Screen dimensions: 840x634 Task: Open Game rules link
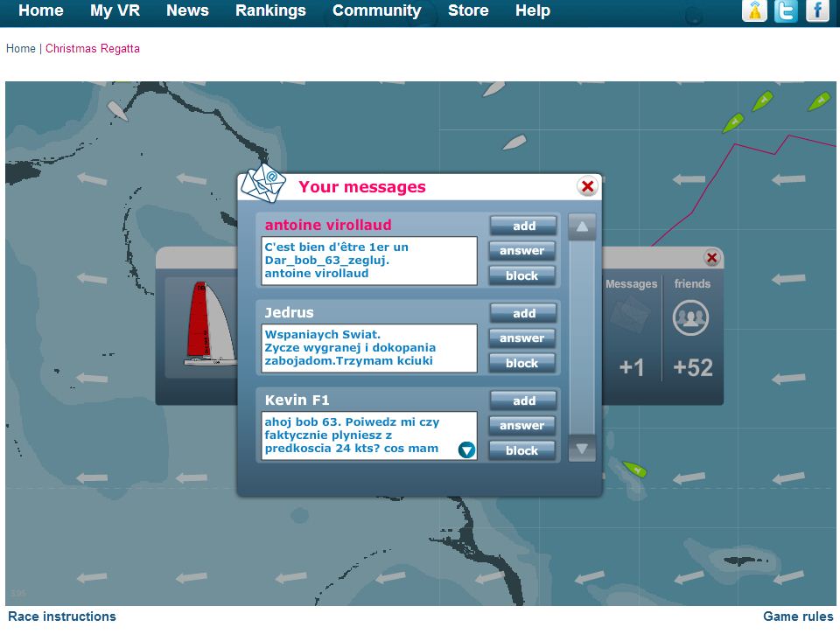pos(798,617)
